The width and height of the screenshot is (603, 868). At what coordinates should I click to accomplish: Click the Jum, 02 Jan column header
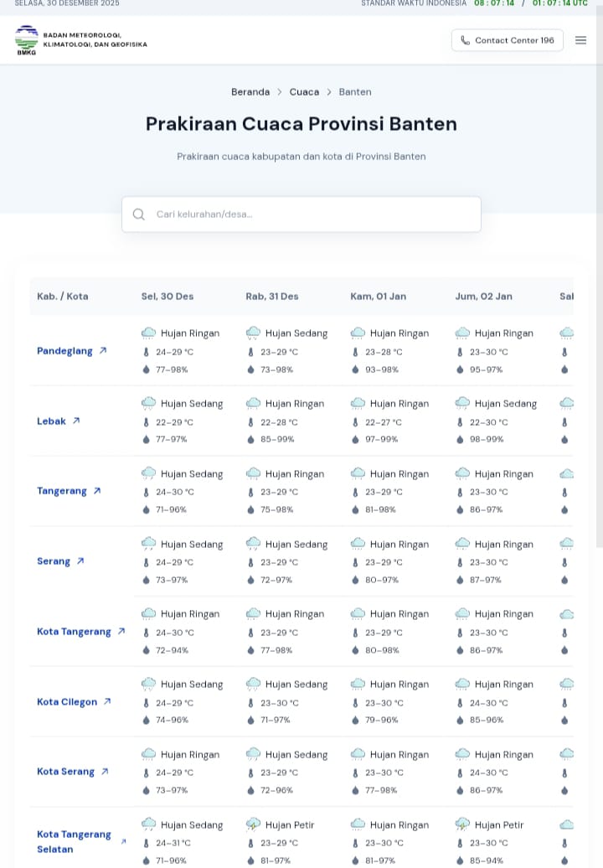click(x=483, y=297)
